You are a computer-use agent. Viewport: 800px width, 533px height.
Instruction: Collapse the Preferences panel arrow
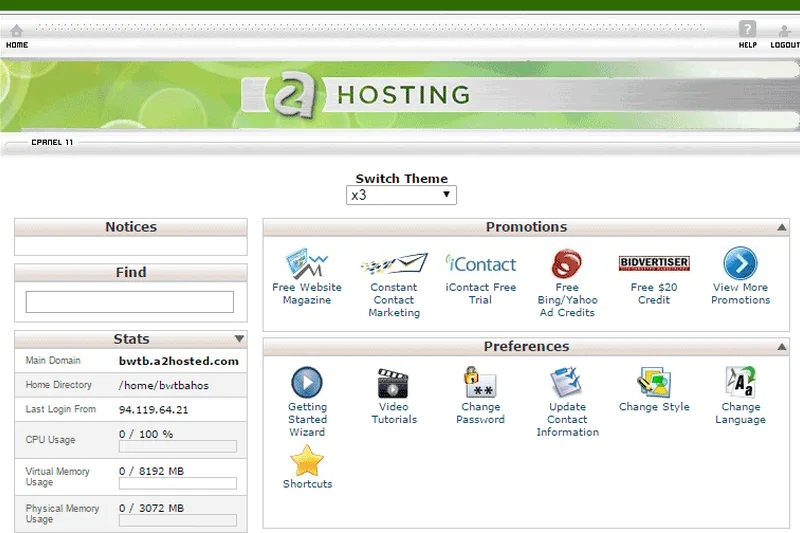[x=781, y=347]
